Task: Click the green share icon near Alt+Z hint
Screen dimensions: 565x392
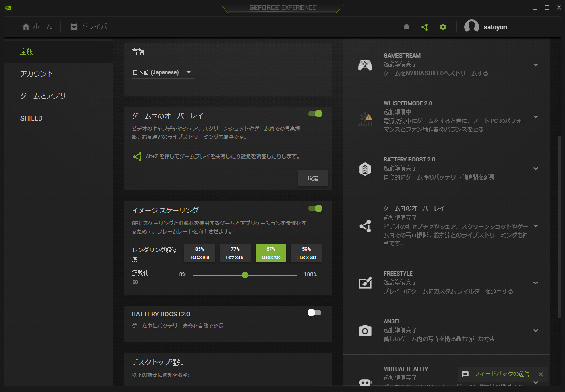Action: pyautogui.click(x=137, y=157)
